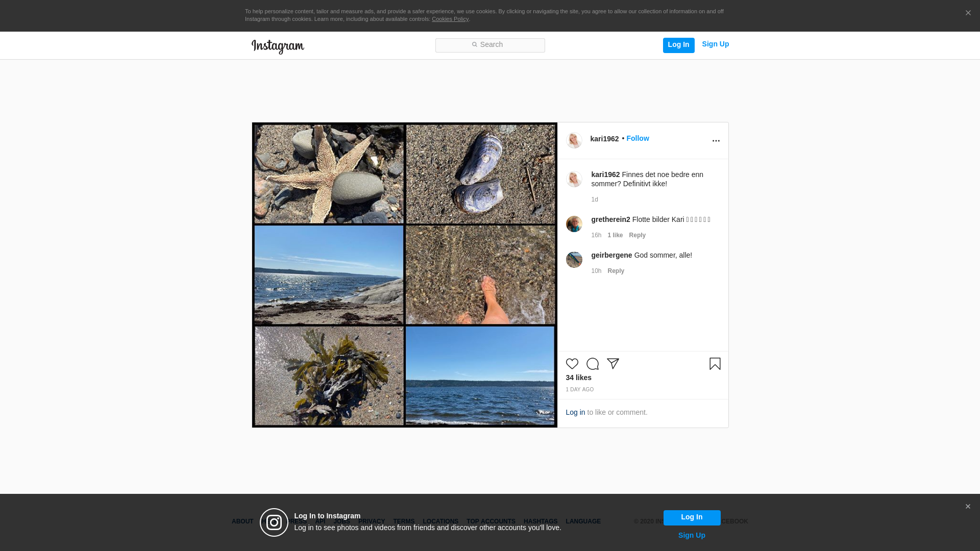Open the PRIVACY footer link
Viewport: 980px width, 551px height.
tap(372, 521)
